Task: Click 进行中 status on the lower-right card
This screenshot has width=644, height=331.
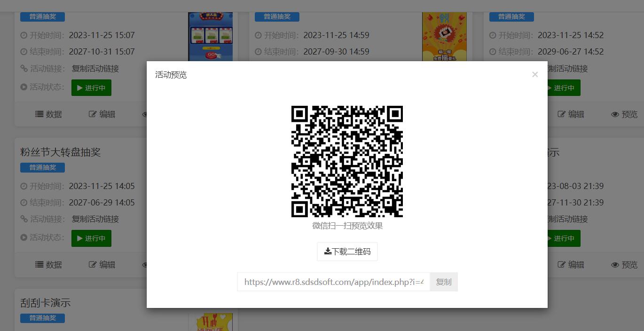Action: click(564, 238)
